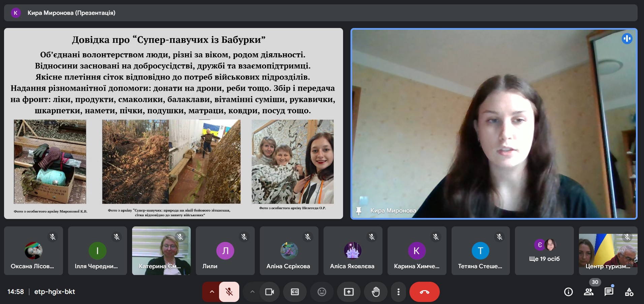Screen dimensions: 644x304
Task: Open the activities panel
Action: 629,292
